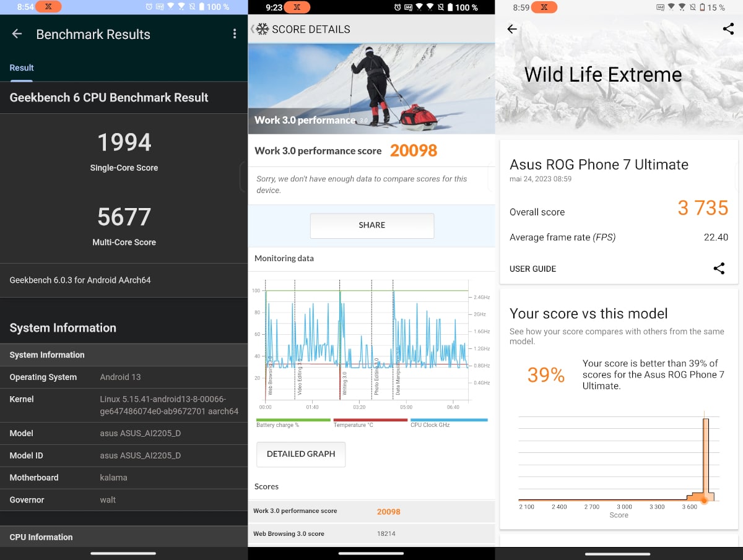Select Work 3.0 performance score row in Scores
743x560 pixels.
click(x=371, y=512)
